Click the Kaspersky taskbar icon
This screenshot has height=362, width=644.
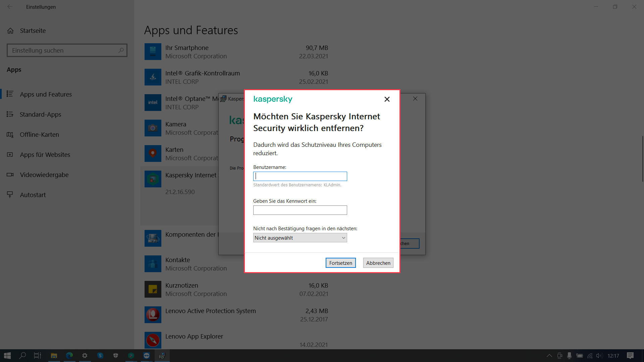(131, 356)
